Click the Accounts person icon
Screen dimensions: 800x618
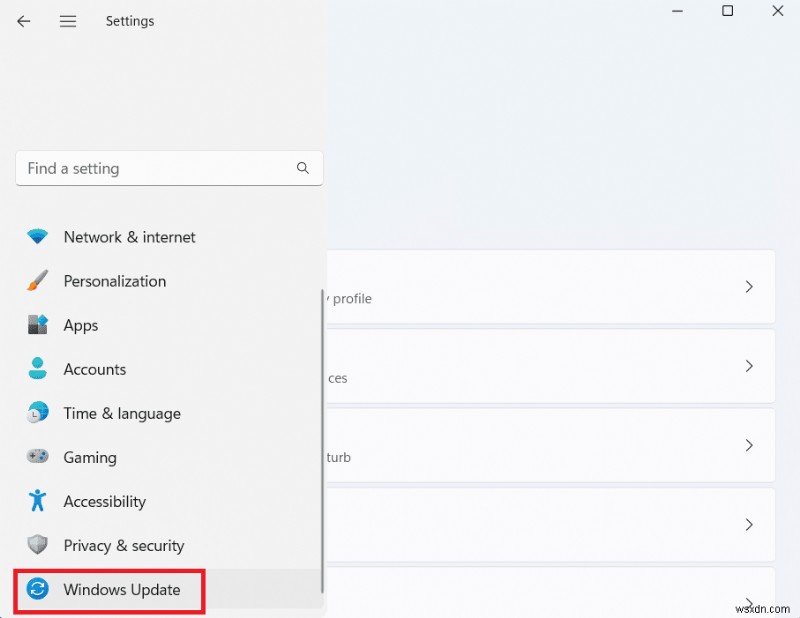click(x=37, y=368)
